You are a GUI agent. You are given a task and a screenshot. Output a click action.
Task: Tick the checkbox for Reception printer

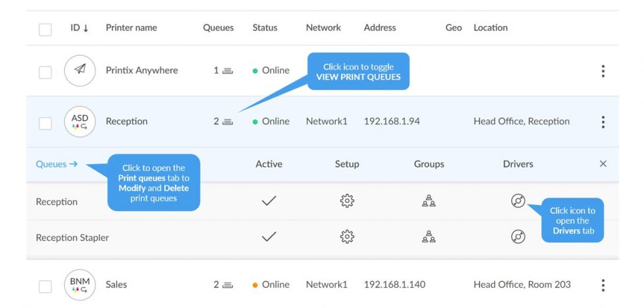pyautogui.click(x=45, y=123)
